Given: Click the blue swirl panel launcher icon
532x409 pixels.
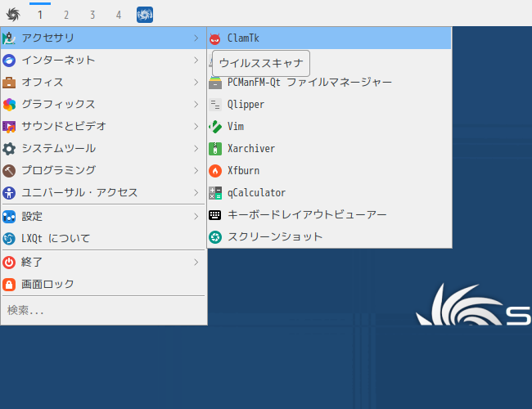Looking at the screenshot, I should (145, 15).
